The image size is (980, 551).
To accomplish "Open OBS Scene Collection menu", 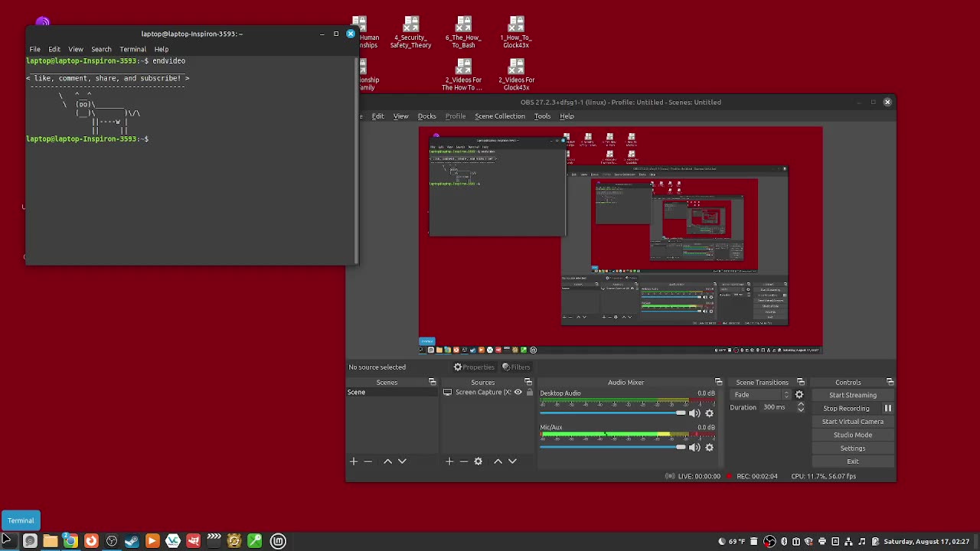I will [x=500, y=116].
